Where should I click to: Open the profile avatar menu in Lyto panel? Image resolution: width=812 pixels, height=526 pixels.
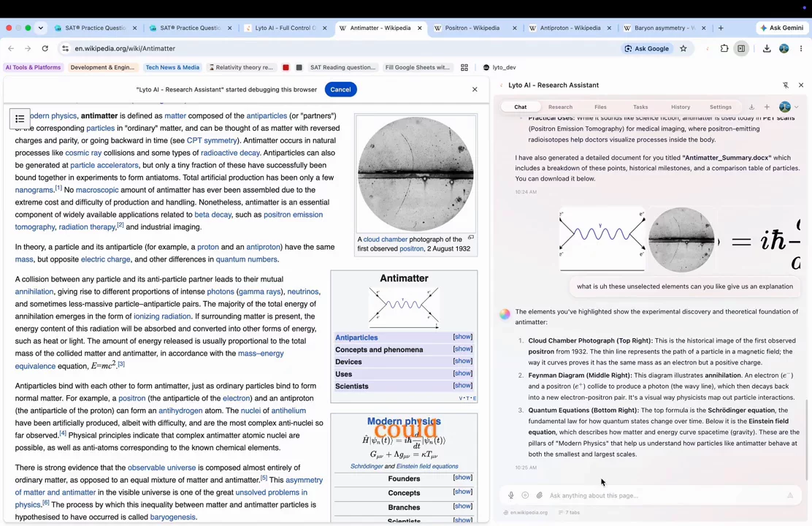coord(789,107)
